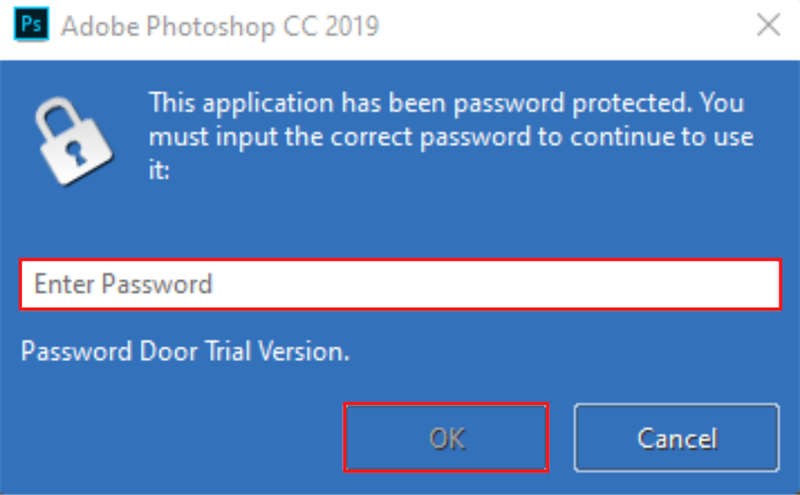
Task: Click the empty title bar area
Action: [x=560, y=26]
